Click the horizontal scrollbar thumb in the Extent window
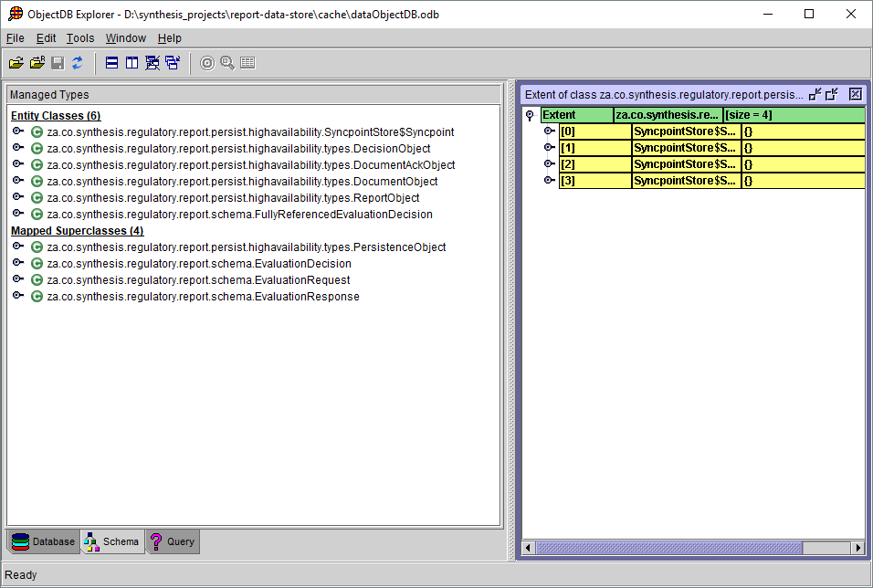Viewport: 873px width, 588px height. [x=668, y=548]
